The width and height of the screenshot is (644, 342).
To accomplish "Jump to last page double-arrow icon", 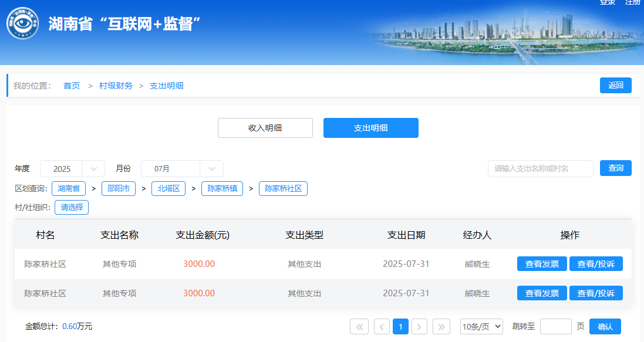I will click(441, 327).
